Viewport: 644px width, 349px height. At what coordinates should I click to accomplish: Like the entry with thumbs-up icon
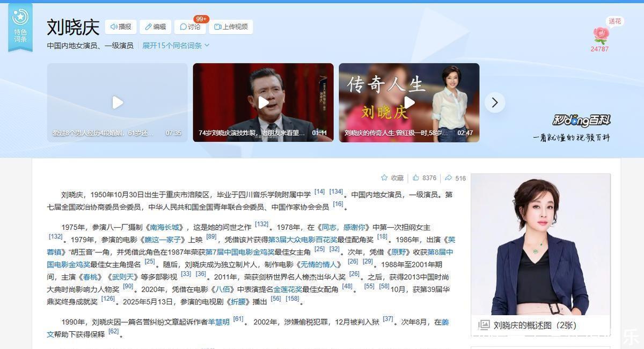416,178
